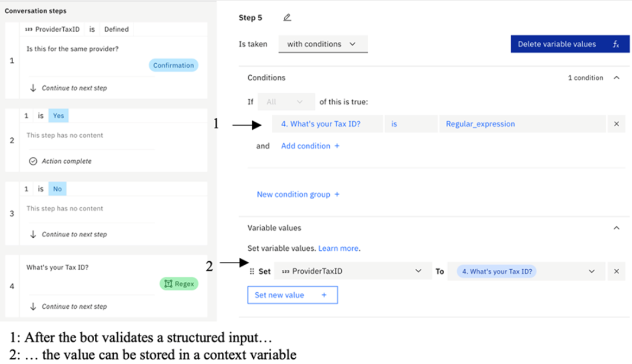
Task: Collapse the Conditions section
Action: (616, 78)
